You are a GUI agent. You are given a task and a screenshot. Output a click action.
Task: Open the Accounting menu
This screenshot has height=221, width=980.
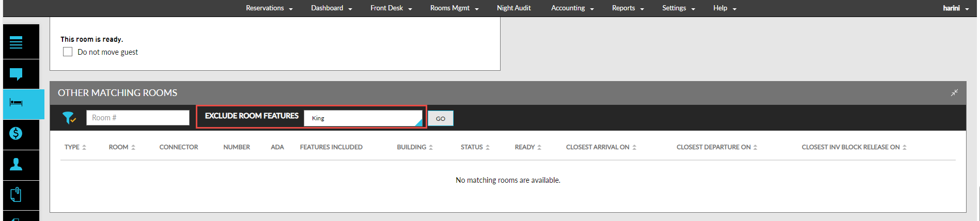pyautogui.click(x=572, y=8)
